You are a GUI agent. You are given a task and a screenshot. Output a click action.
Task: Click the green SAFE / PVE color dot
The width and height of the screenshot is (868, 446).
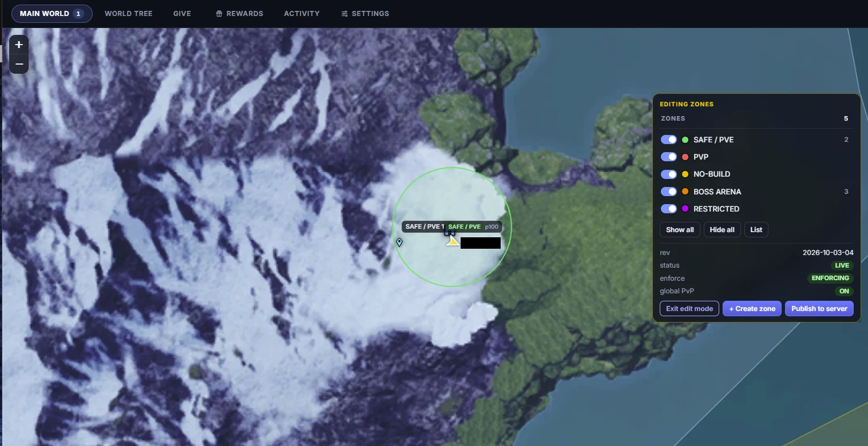coord(685,140)
